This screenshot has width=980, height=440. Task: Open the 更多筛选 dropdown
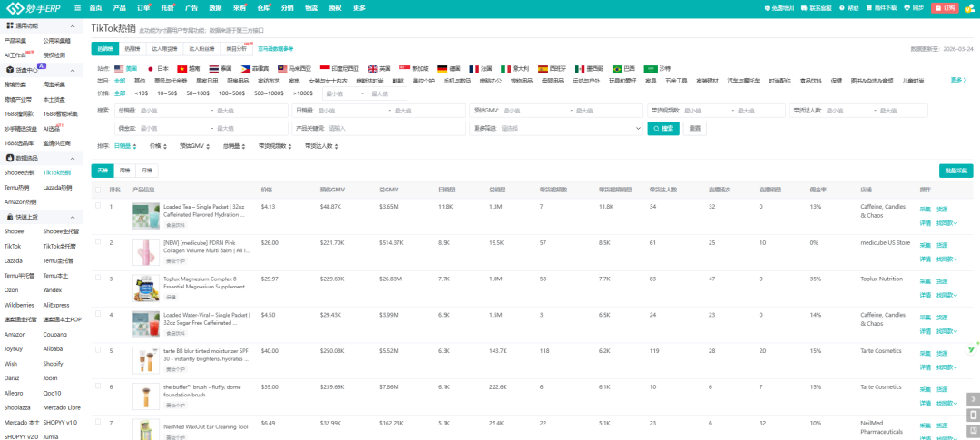(556, 128)
